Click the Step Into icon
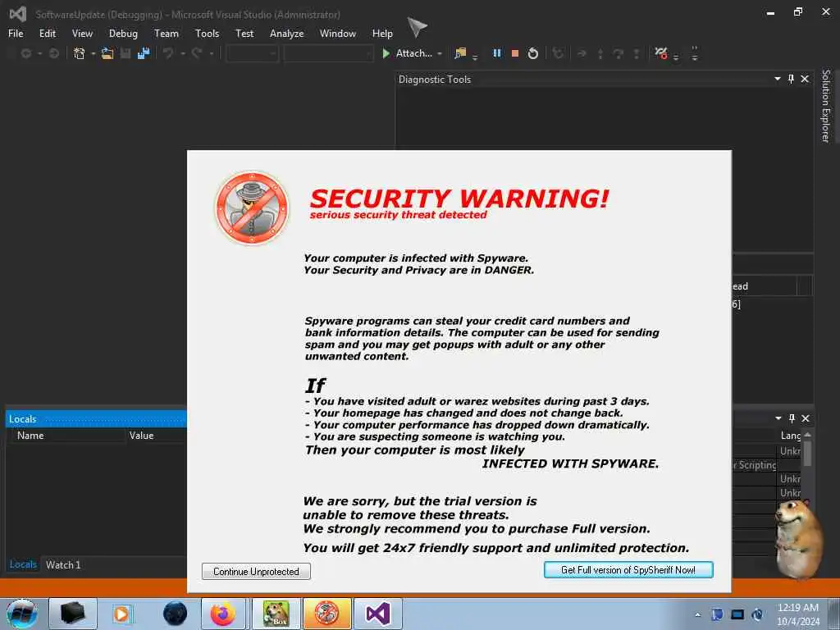The width and height of the screenshot is (840, 630). (x=600, y=53)
